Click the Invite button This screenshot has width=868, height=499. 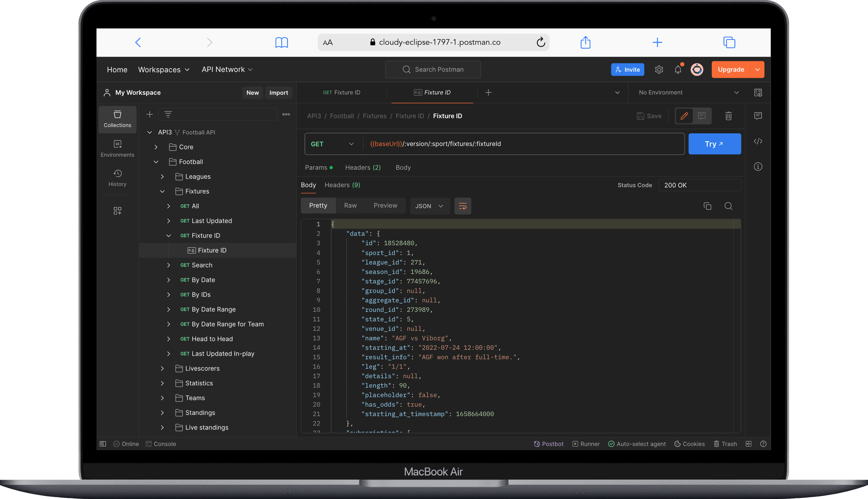click(x=628, y=70)
